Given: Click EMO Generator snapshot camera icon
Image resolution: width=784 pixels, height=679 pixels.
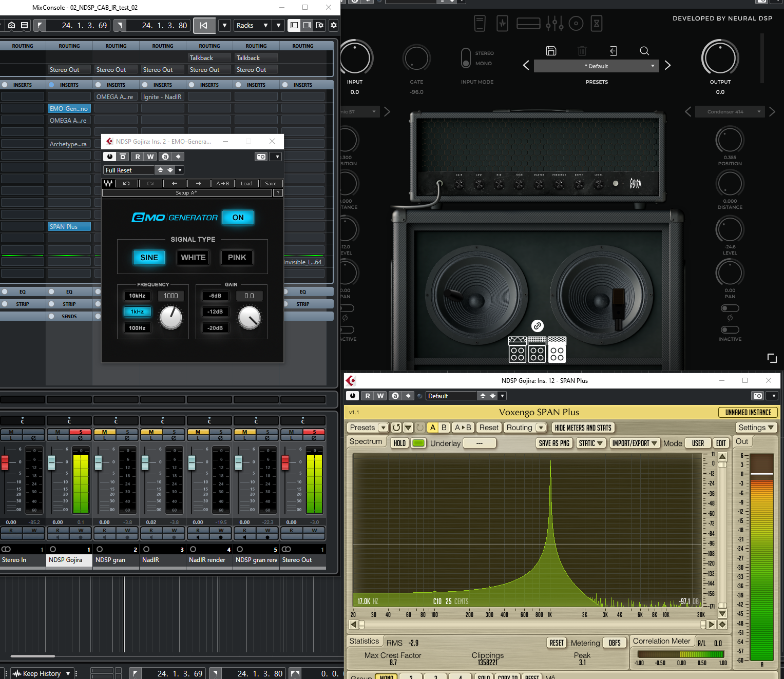Looking at the screenshot, I should pos(261,157).
